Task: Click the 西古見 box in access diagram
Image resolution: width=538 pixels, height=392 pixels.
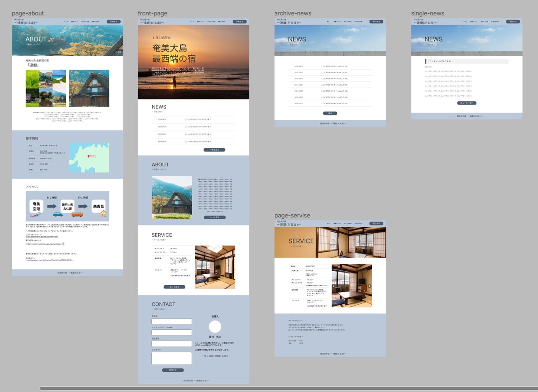Action: pos(99,206)
